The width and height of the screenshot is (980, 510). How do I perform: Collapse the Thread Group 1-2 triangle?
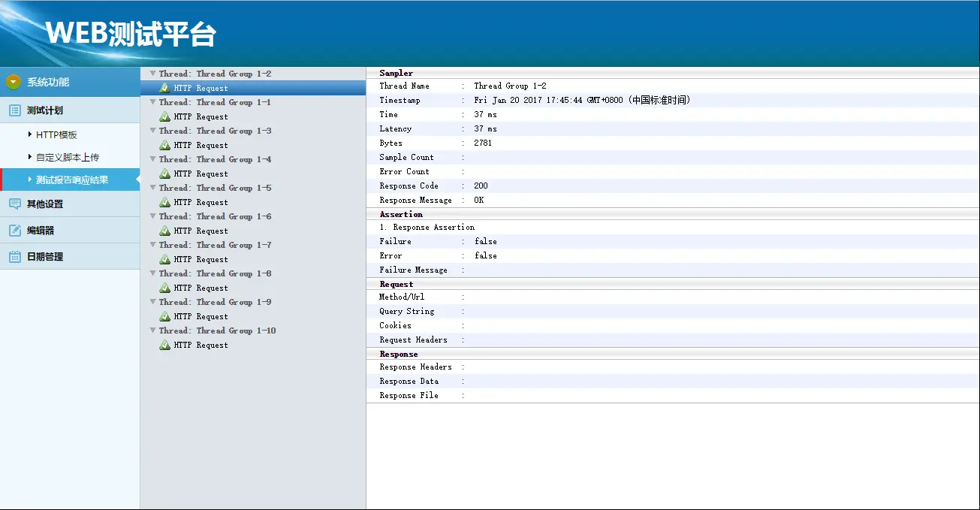152,74
